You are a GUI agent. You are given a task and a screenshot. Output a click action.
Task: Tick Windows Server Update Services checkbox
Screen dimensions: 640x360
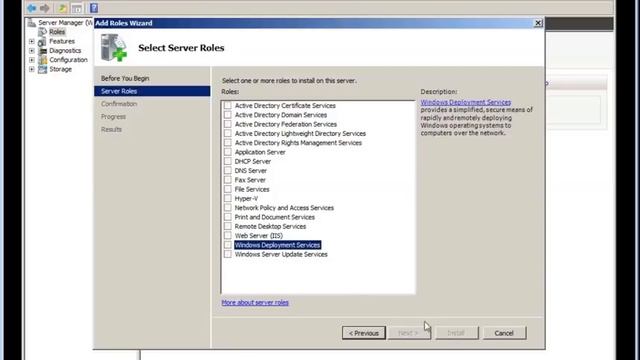tap(228, 254)
